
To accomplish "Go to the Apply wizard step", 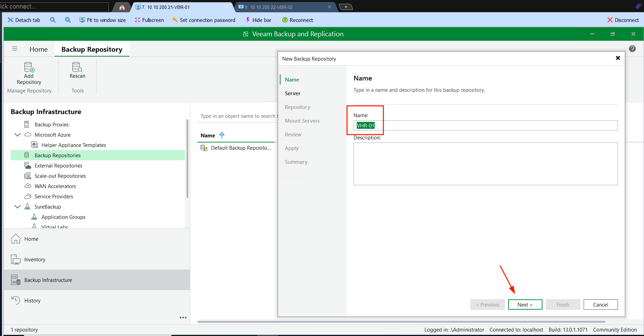I will [292, 148].
